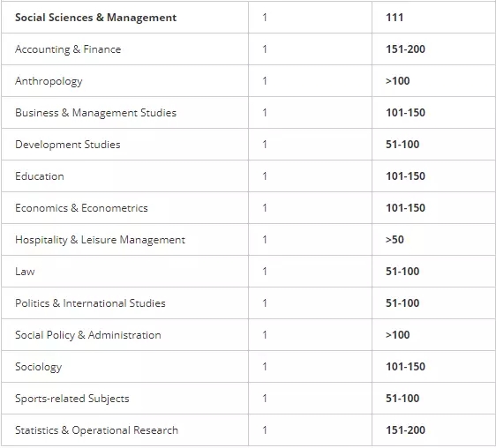Click the 111 ranking value
Image resolution: width=496 pixels, height=448 pixels.
(x=395, y=18)
